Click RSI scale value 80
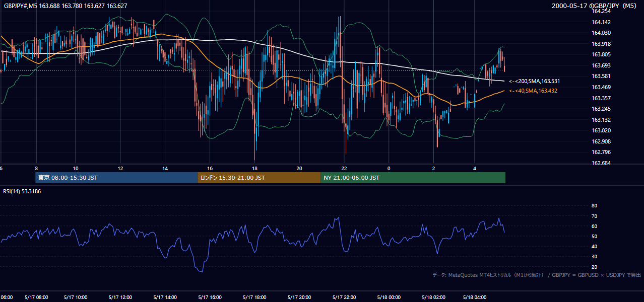The width and height of the screenshot is (644, 302). click(x=594, y=206)
